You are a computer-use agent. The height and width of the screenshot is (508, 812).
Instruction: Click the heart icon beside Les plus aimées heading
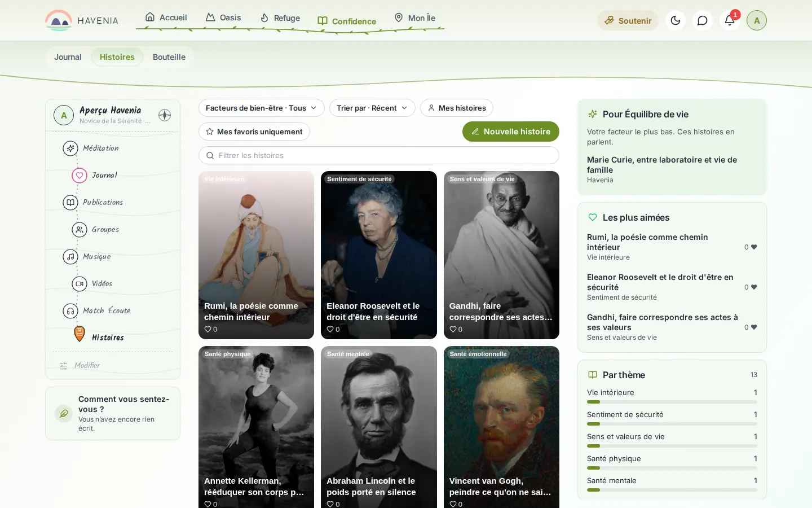pyautogui.click(x=593, y=217)
